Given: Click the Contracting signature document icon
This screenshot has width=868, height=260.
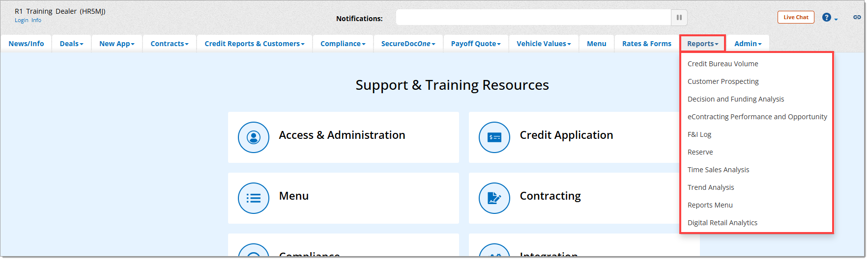Looking at the screenshot, I should click(494, 198).
